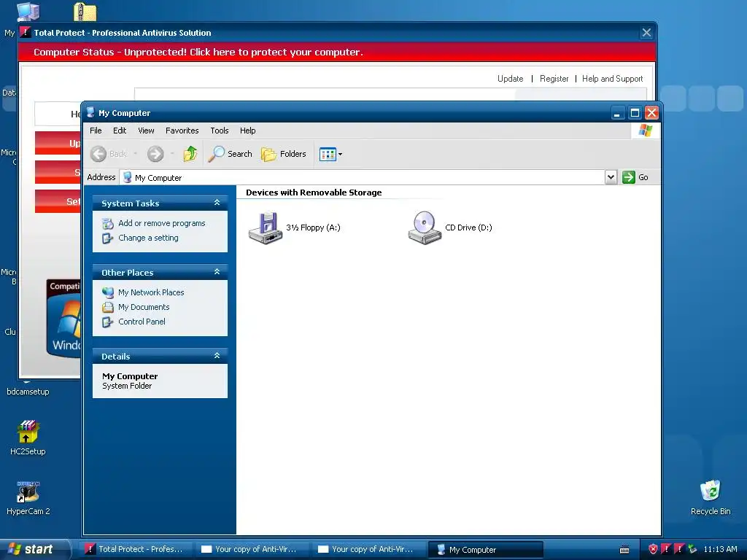This screenshot has height=560, width=747.
Task: Click the Safely Remove Hardware tray icon
Action: pyautogui.click(x=693, y=549)
